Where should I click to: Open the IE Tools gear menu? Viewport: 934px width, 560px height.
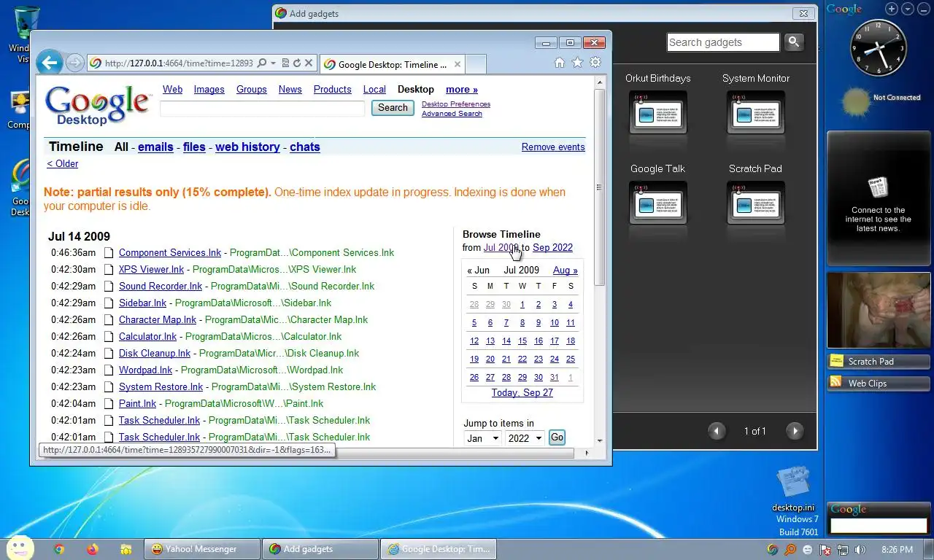(595, 63)
